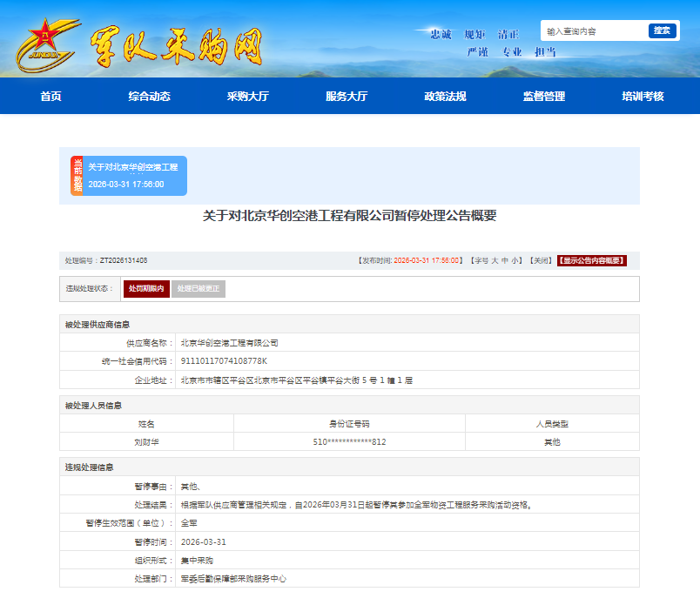
Task: Open the 服务大厅 navigation menu
Action: 345,97
